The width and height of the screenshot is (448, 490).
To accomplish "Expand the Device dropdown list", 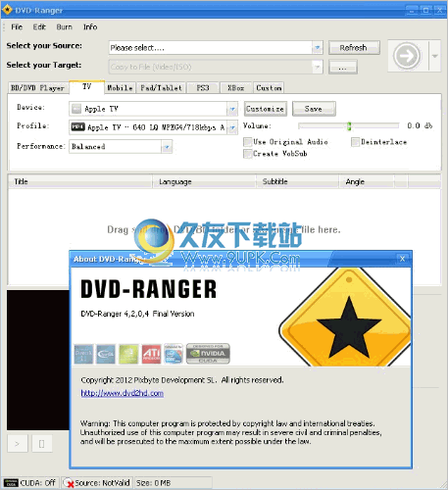I will (x=232, y=109).
